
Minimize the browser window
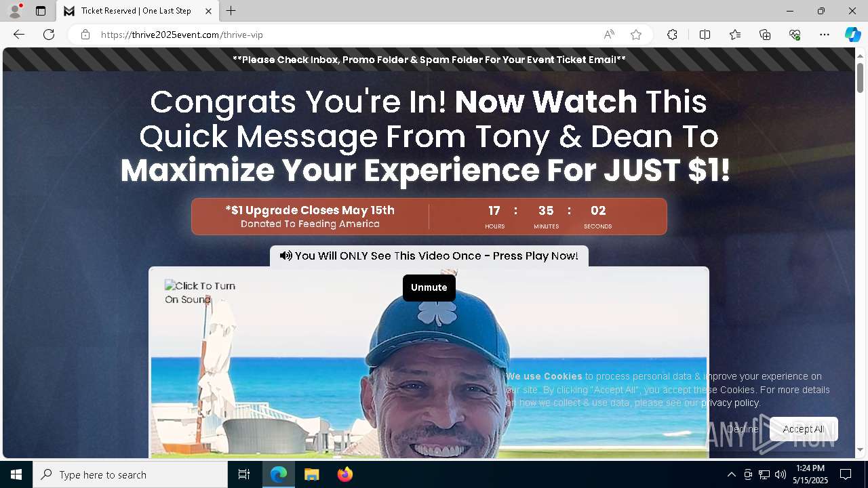[x=790, y=11]
